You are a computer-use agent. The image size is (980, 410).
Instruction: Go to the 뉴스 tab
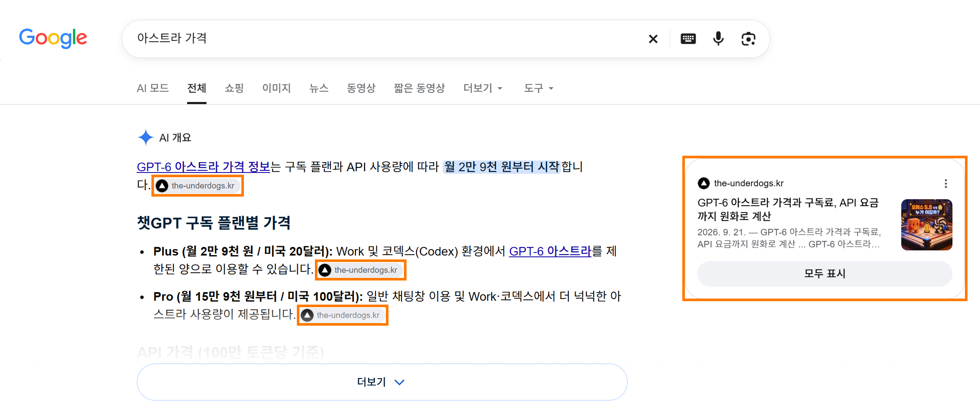coord(319,88)
